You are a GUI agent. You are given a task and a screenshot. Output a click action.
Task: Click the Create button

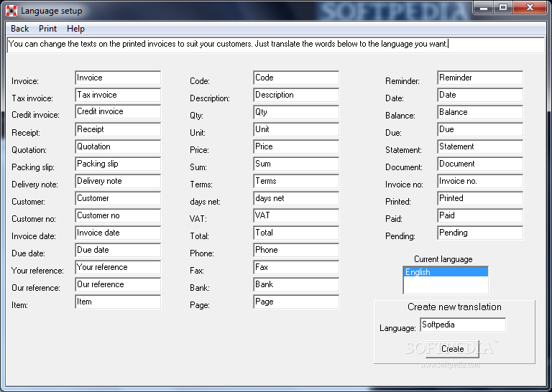coord(452,349)
